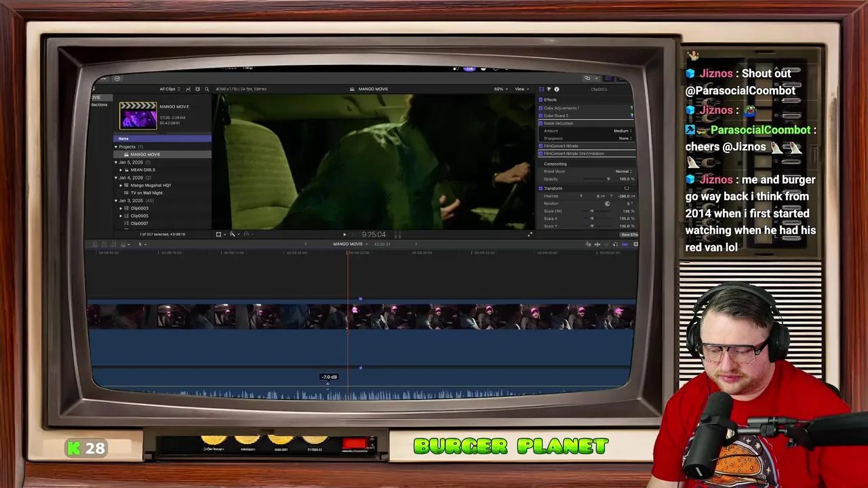Viewport: 868px width, 488px height.
Task: Click the MANGO MOVIE project thumbnail
Action: (138, 115)
